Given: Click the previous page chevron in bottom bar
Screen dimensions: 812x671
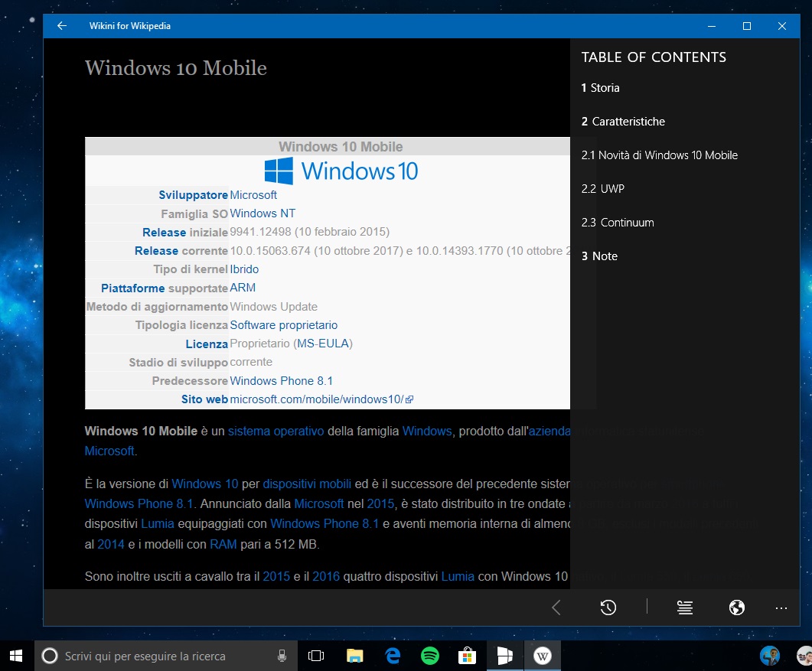Looking at the screenshot, I should coord(556,607).
